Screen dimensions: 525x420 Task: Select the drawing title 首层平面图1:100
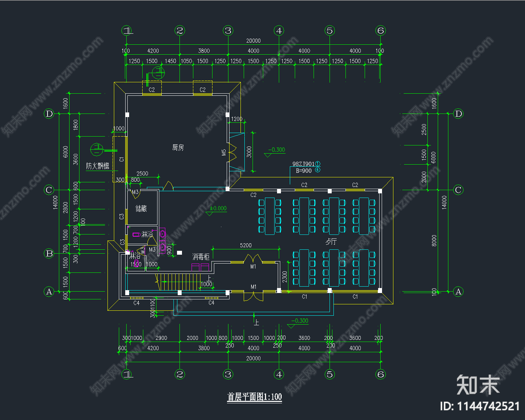pos(254,397)
